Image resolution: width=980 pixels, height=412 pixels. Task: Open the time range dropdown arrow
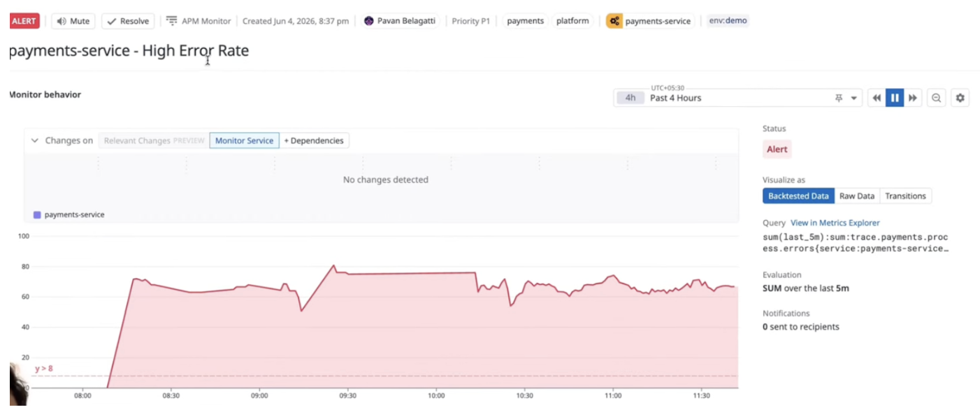pyautogui.click(x=853, y=98)
